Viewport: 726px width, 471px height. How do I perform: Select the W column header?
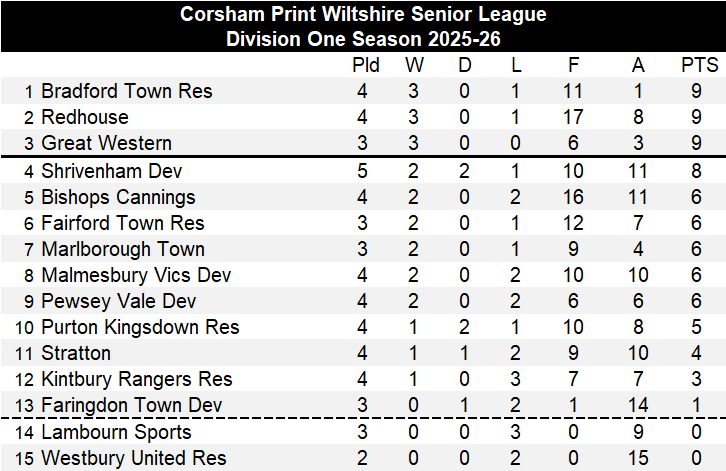coord(414,66)
